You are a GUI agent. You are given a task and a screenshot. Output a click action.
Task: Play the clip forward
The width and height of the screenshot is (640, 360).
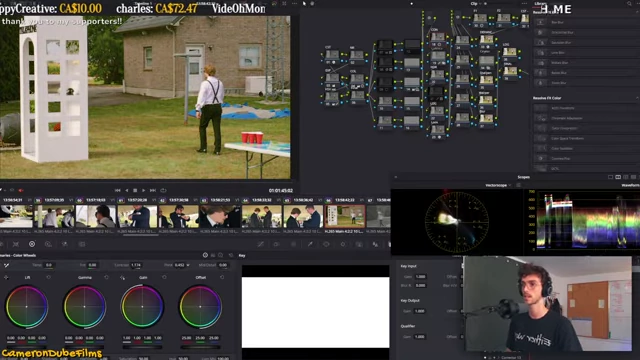coord(143,190)
